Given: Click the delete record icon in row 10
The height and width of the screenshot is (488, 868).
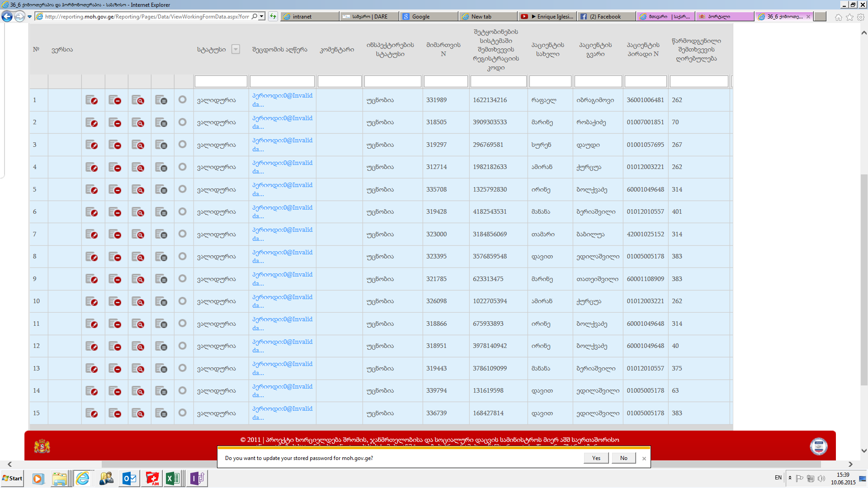Looking at the screenshot, I should [115, 301].
